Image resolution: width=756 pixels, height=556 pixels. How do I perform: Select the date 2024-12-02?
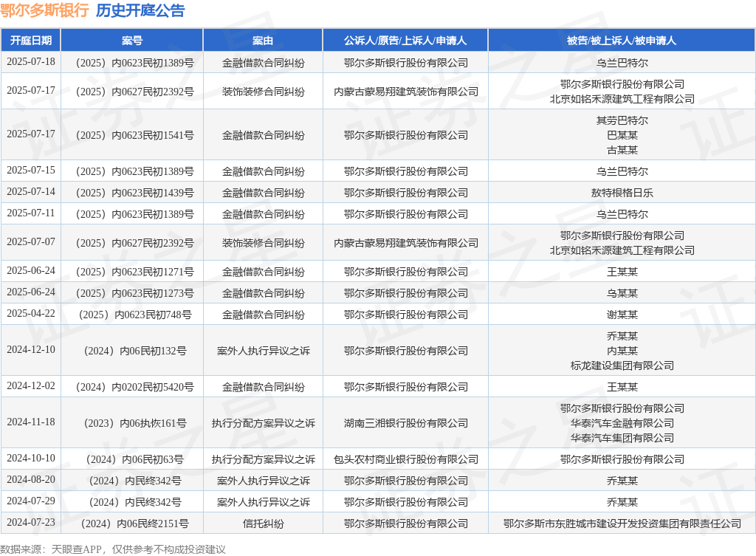point(31,386)
